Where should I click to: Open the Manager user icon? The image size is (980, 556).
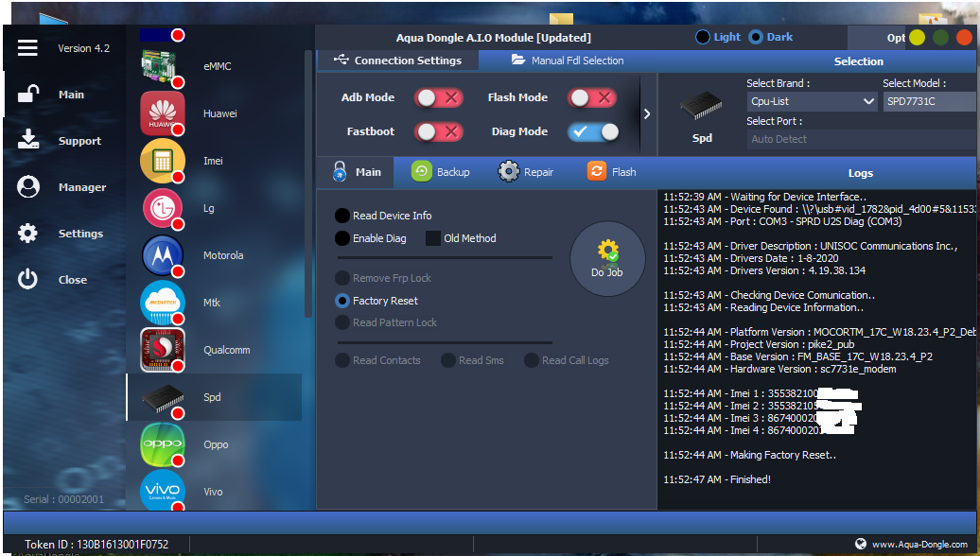(28, 187)
